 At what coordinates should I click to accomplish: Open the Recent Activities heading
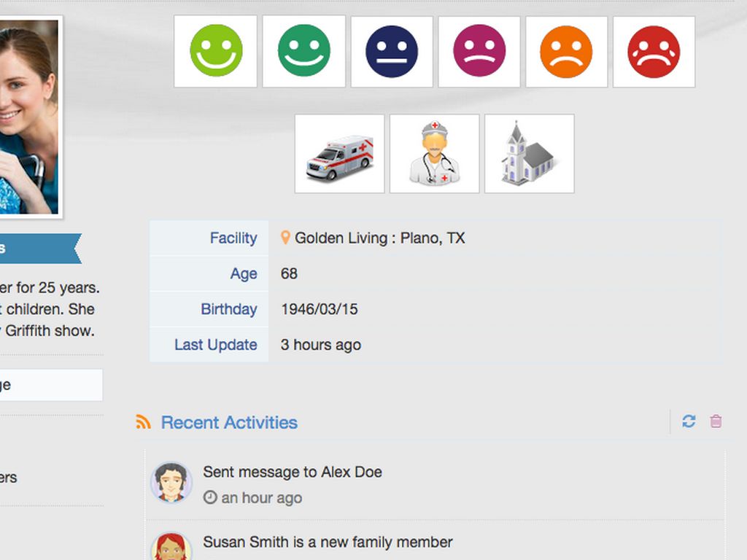pos(229,422)
